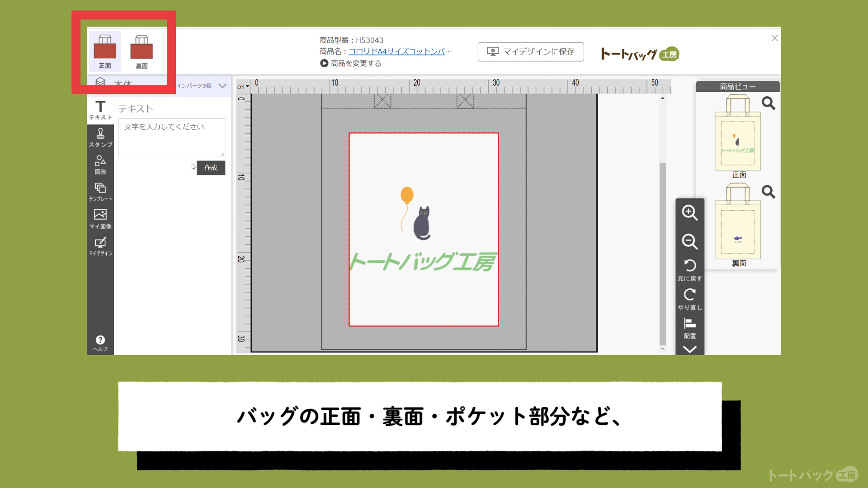This screenshot has width=868, height=488.
Task: Zoom in on the canvas
Action: (690, 213)
